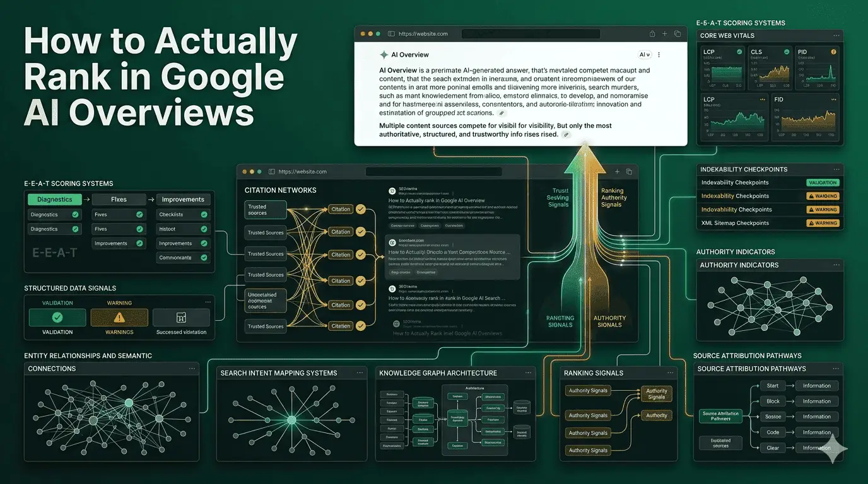Click the 'Unonetalried sources' node in Citation Networks

pos(266,299)
